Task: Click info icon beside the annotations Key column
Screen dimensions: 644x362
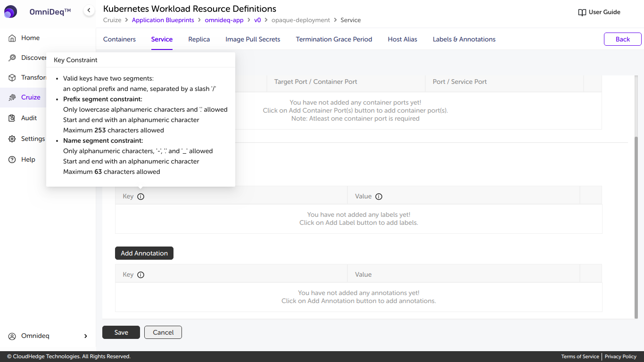Action: [x=140, y=275]
